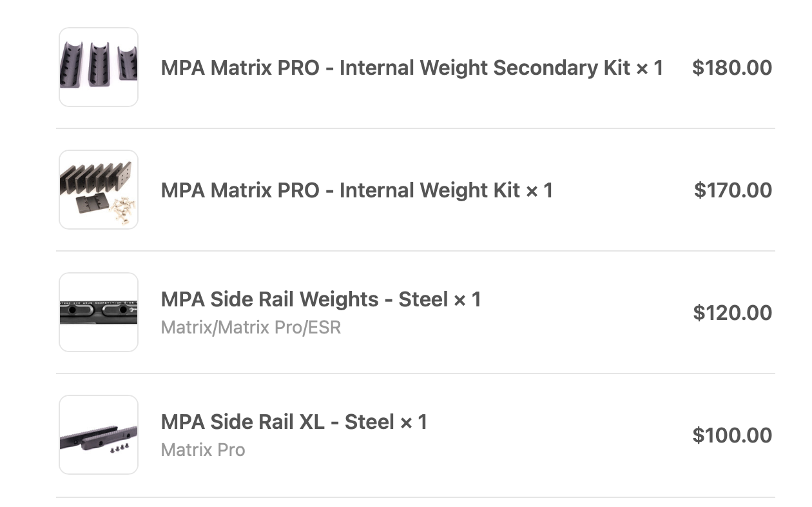Select the Side Rail XL Steel thumbnail
Viewport: 812px width, 507px height.
[x=99, y=435]
